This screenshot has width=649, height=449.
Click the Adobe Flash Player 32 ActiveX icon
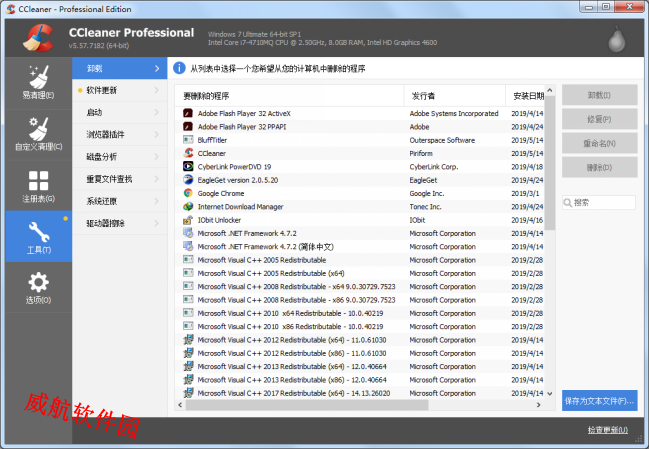click(188, 113)
